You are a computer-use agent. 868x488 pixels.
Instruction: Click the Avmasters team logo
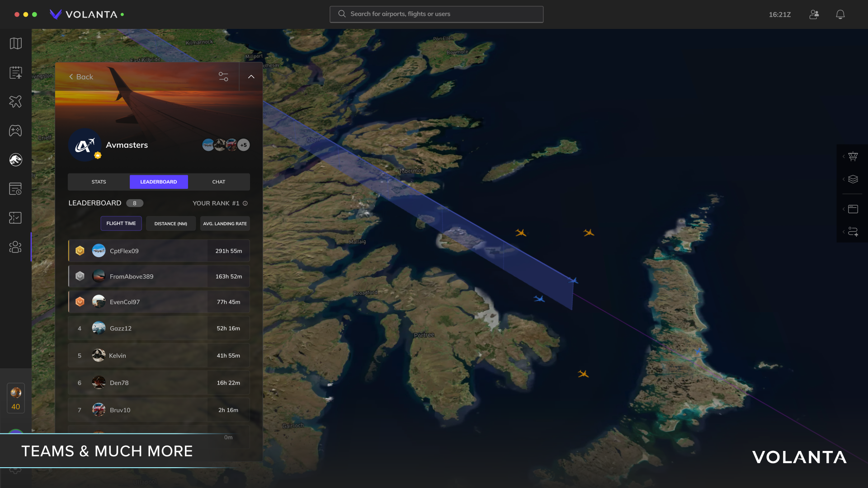[85, 145]
